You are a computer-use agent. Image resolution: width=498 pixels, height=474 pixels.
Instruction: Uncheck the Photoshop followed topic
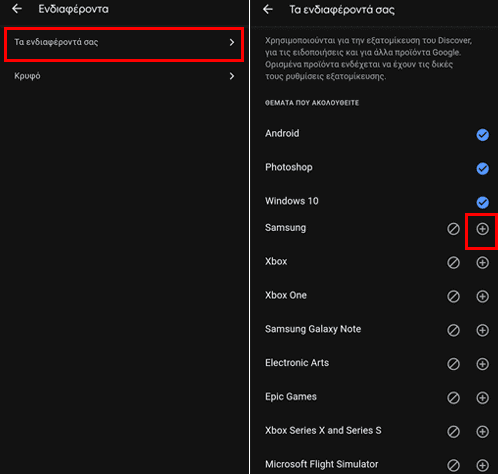tap(482, 168)
